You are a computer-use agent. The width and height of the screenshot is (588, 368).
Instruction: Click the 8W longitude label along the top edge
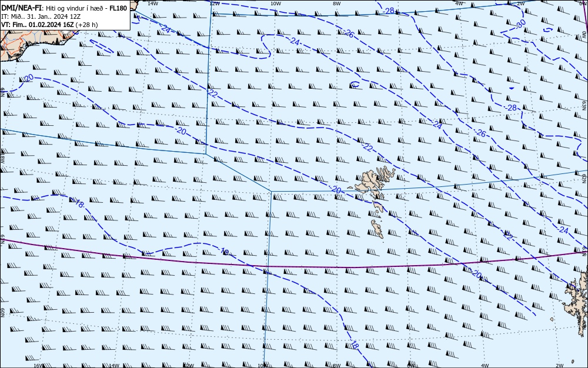(336, 3)
